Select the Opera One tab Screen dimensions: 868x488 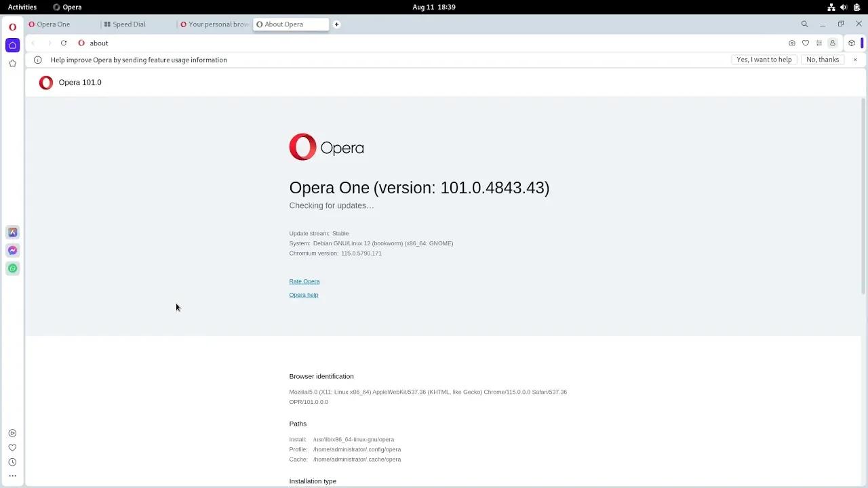click(x=52, y=24)
